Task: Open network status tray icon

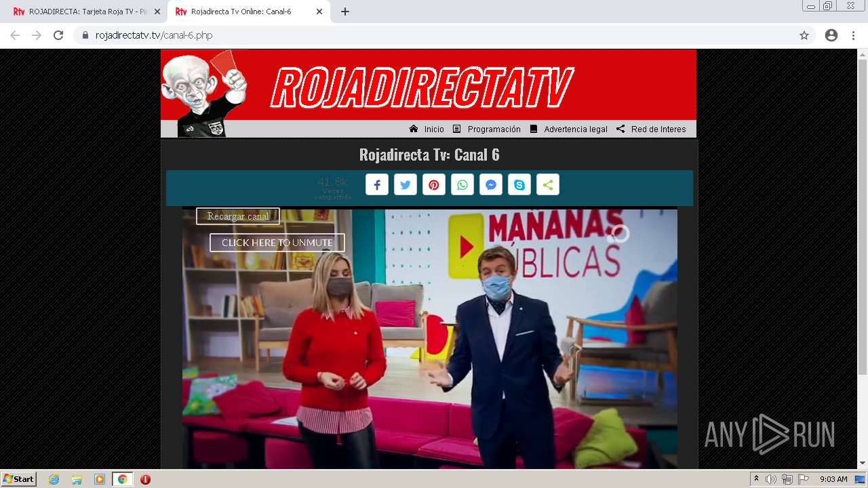Action: point(787,479)
